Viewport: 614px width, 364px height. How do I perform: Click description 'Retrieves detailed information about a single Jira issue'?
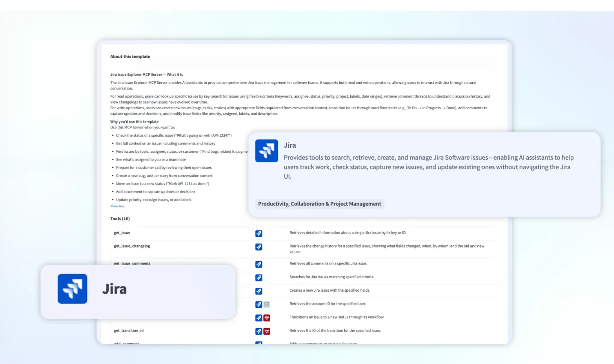pos(348,233)
